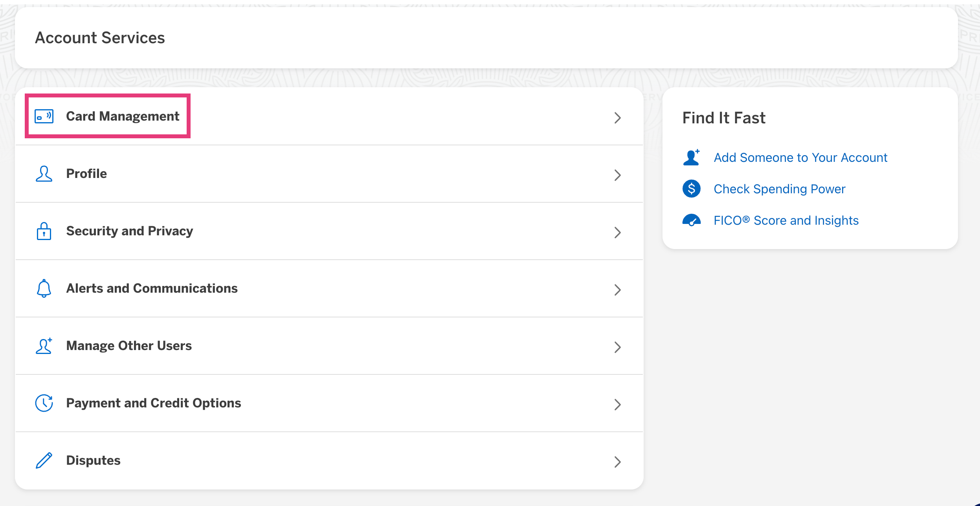Expand the Profile row chevron

click(617, 175)
